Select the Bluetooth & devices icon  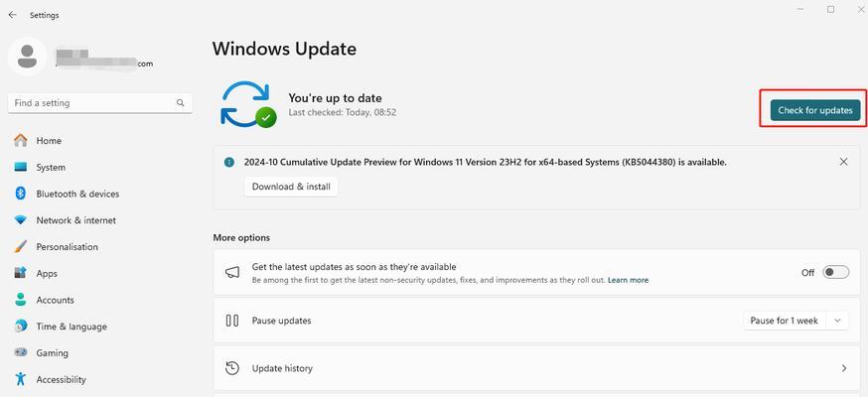(x=21, y=194)
